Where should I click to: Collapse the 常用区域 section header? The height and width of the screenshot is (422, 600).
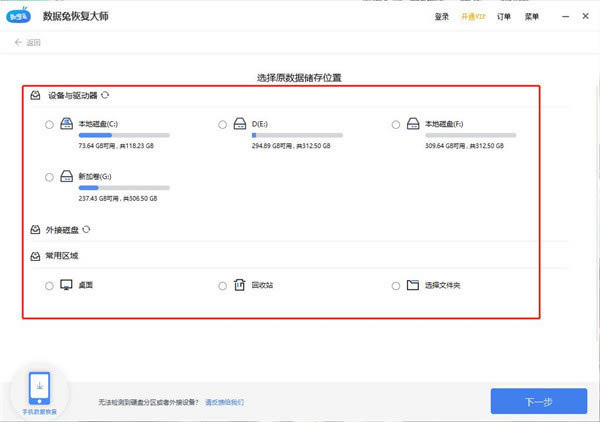(x=54, y=256)
